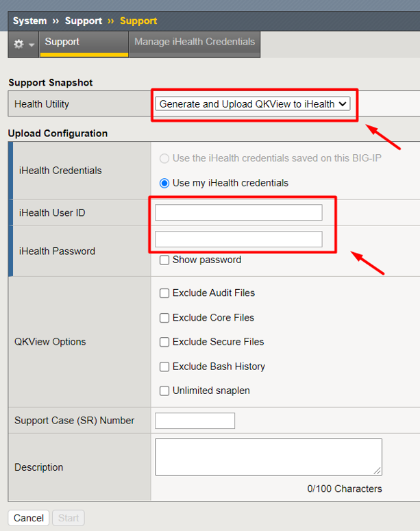Screen dimensions: 420x531
Task: Toggle Exclude Bash History checkbox
Action: (164, 367)
